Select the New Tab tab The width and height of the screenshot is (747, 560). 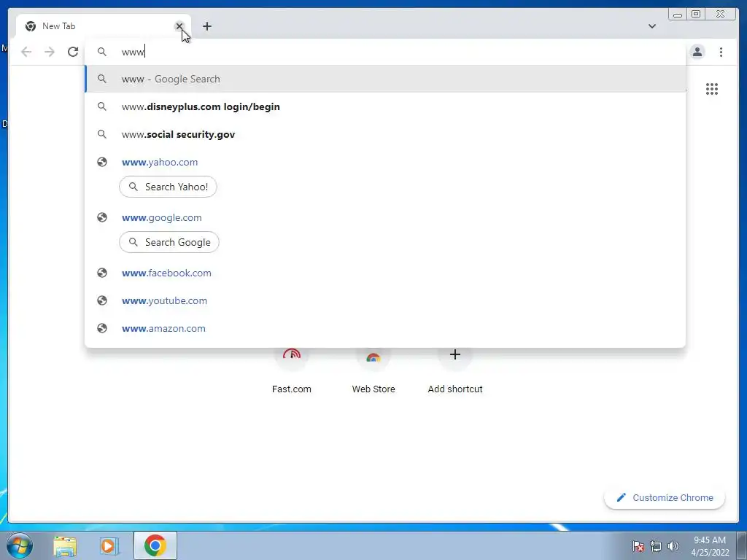(104, 26)
